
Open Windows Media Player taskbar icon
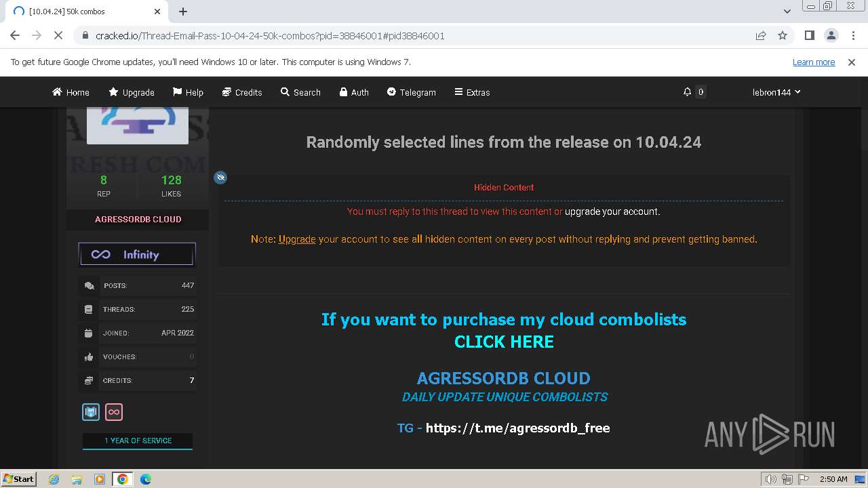coord(100,479)
